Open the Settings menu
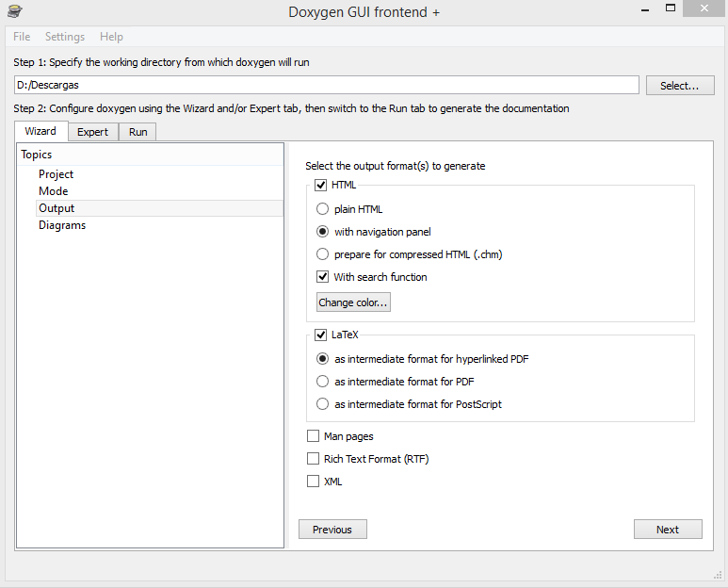Viewport: 728px width, 588px height. click(65, 37)
